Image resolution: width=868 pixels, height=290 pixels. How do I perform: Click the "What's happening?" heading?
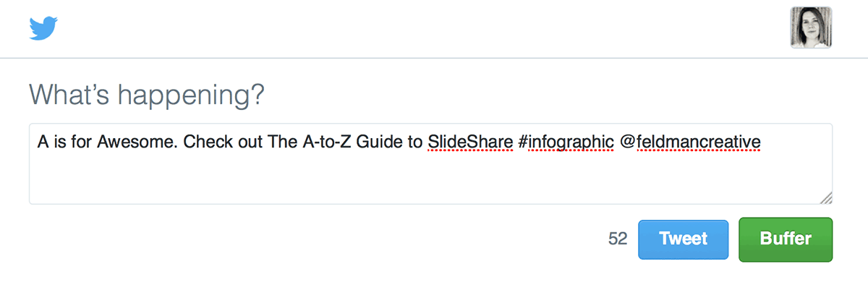click(x=146, y=95)
